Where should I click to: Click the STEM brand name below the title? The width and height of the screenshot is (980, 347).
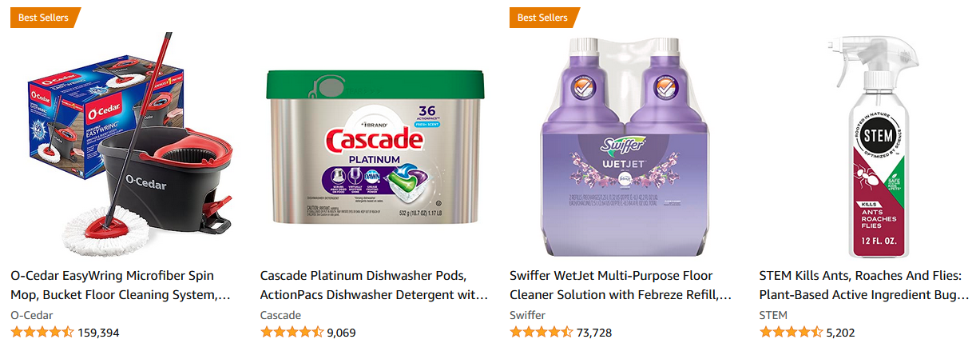(x=773, y=315)
